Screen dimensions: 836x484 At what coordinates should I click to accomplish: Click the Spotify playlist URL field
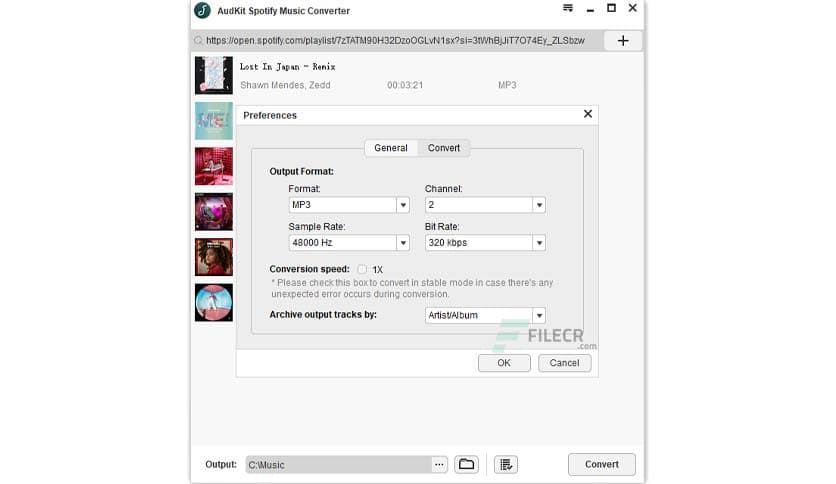[x=396, y=41]
